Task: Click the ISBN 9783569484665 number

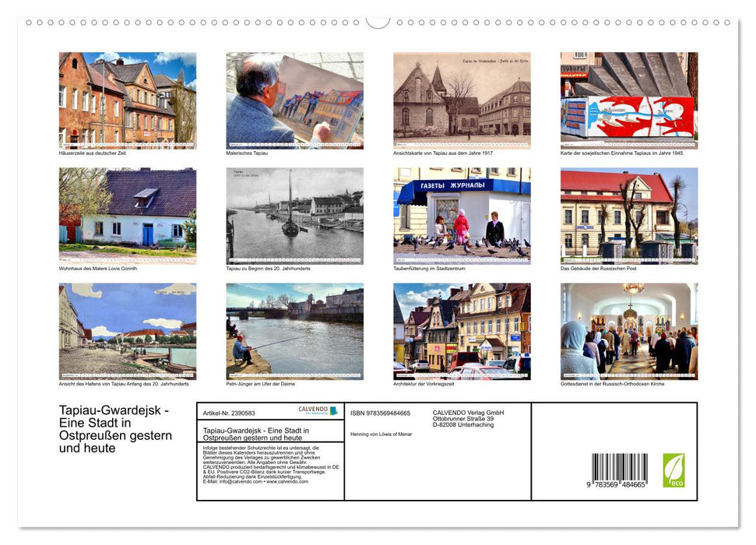Action: coord(381,413)
